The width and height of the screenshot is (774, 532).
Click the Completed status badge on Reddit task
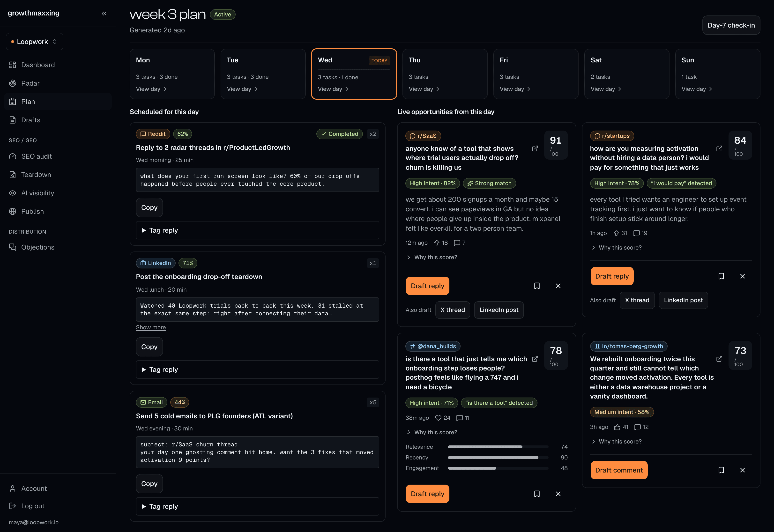339,134
